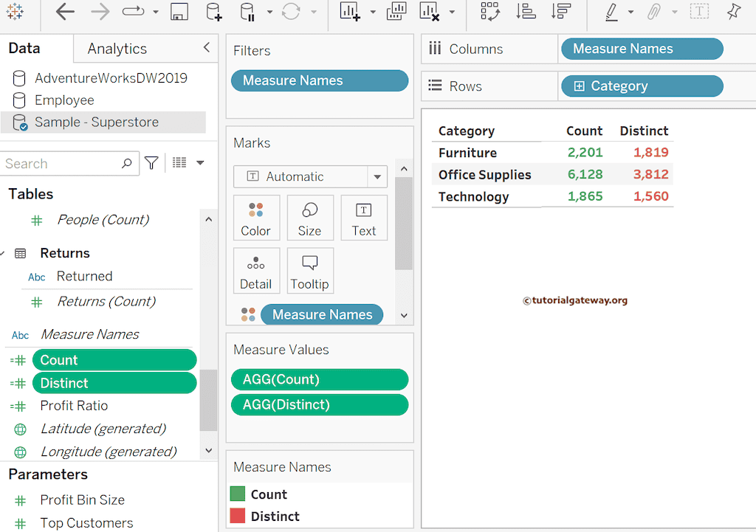Click the Fix Axes pin icon

coord(734,12)
